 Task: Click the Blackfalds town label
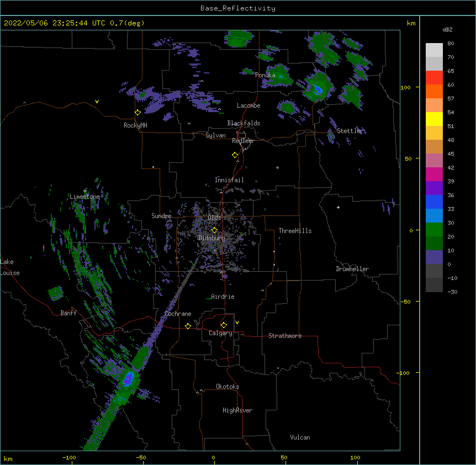244,123
